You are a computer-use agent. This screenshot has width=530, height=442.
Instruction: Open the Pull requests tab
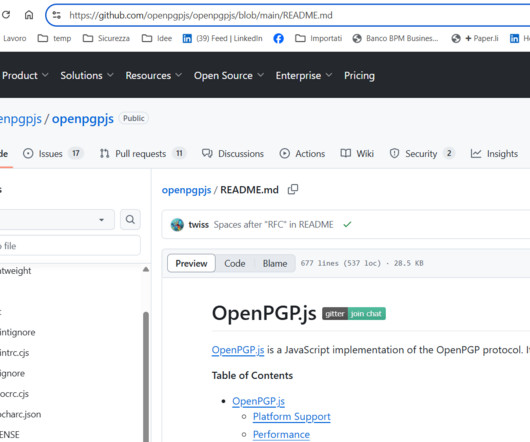click(142, 154)
